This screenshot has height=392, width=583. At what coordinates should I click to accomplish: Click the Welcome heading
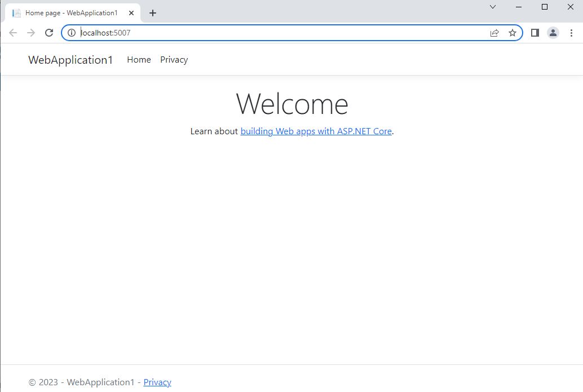tap(292, 104)
